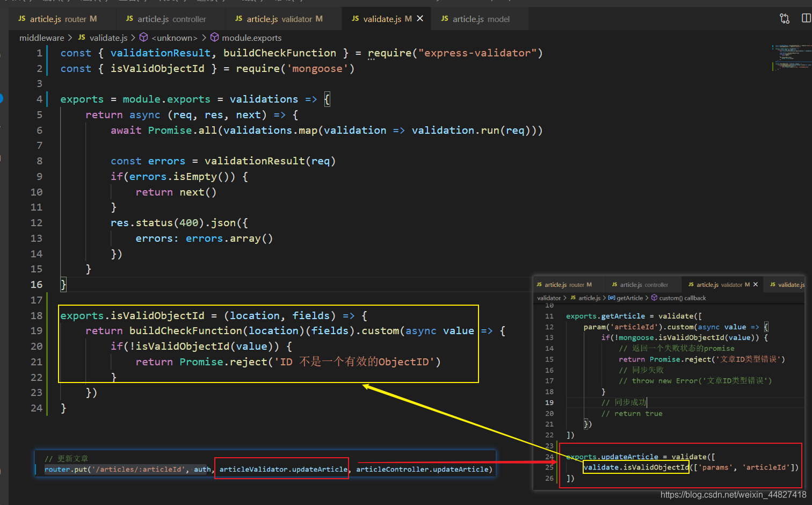Click validator in the inset breadcrumb
The image size is (812, 505).
[x=549, y=298]
